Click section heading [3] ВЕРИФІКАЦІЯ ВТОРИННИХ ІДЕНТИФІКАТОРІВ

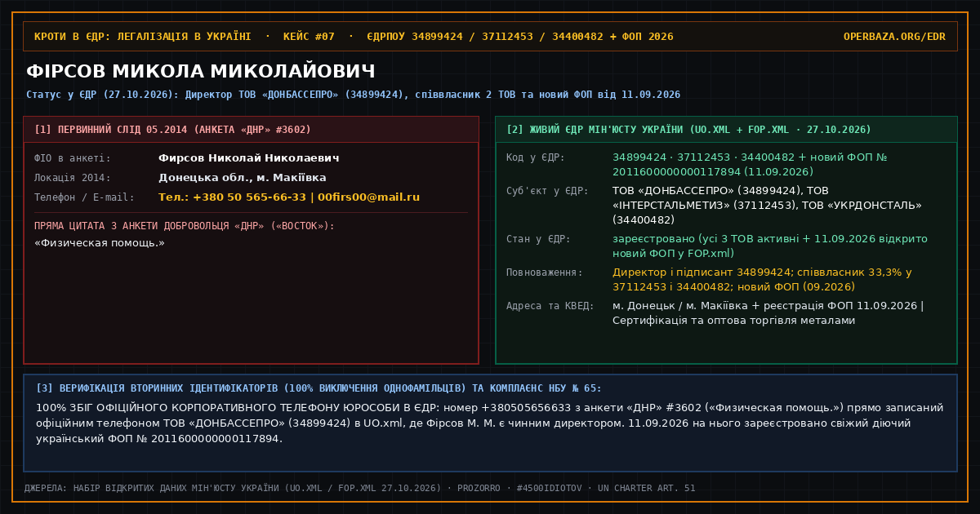click(318, 388)
